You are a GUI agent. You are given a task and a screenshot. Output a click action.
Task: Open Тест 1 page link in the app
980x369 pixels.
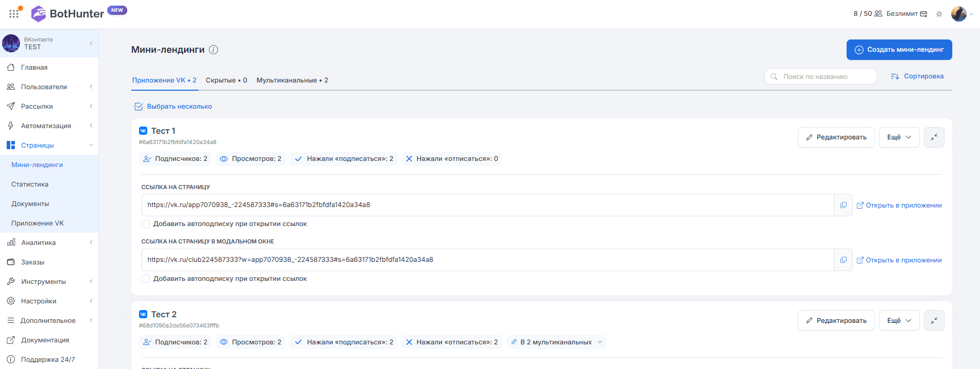click(899, 206)
